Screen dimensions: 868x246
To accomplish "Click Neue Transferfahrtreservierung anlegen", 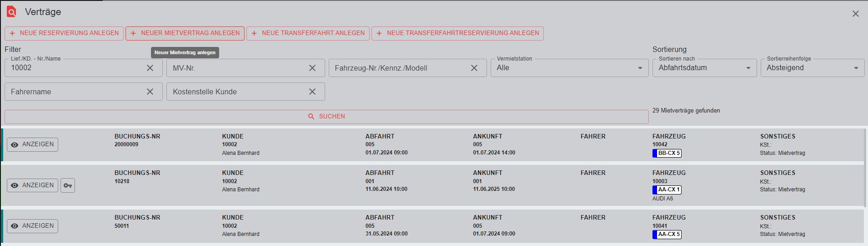I will (457, 33).
